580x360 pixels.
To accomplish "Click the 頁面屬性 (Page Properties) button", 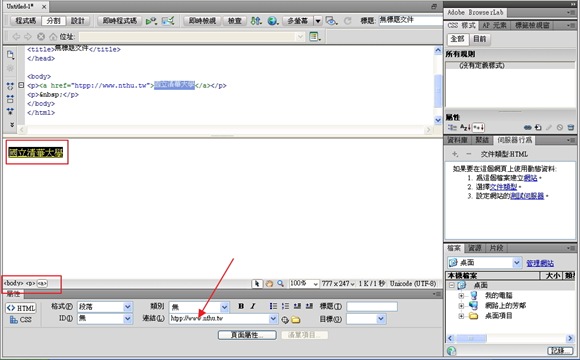I will (247, 335).
